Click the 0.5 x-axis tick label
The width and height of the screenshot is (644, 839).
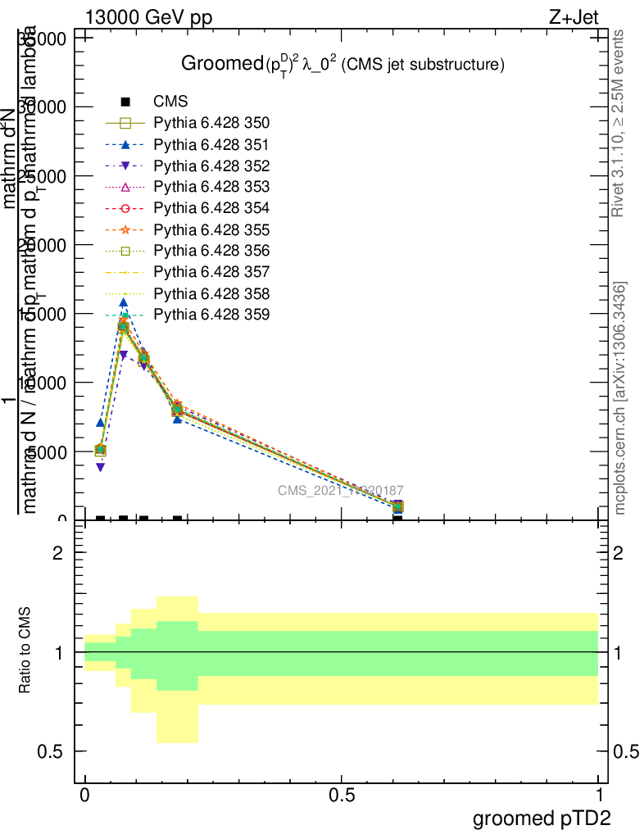point(342,795)
